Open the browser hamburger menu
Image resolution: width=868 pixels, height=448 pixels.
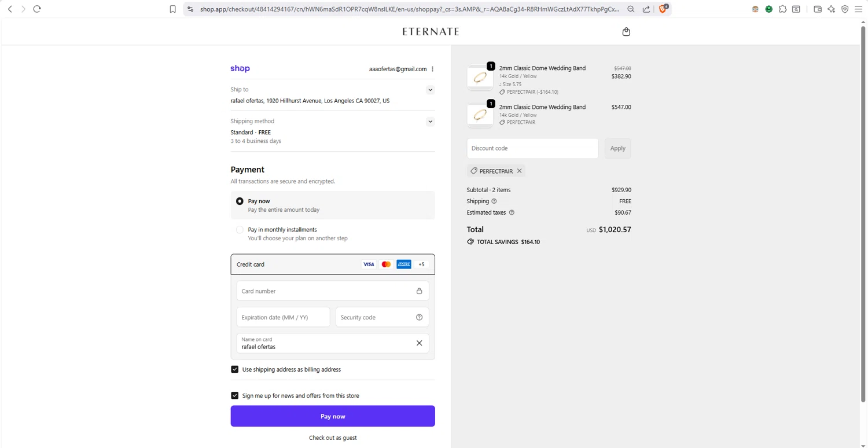(x=859, y=9)
